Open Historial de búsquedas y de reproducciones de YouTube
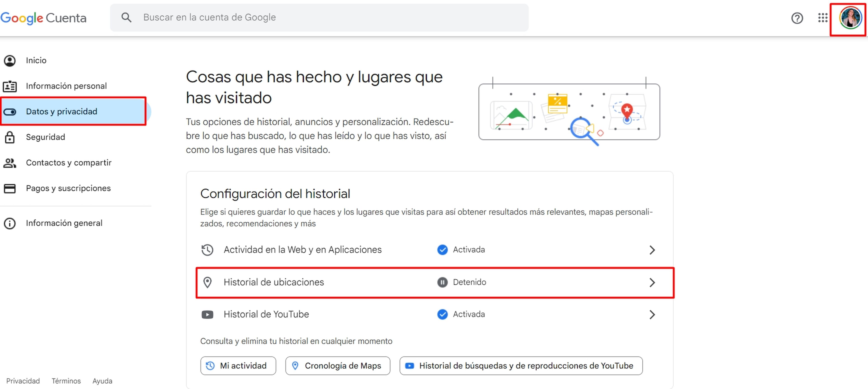Image resolution: width=868 pixels, height=389 pixels. click(x=521, y=366)
